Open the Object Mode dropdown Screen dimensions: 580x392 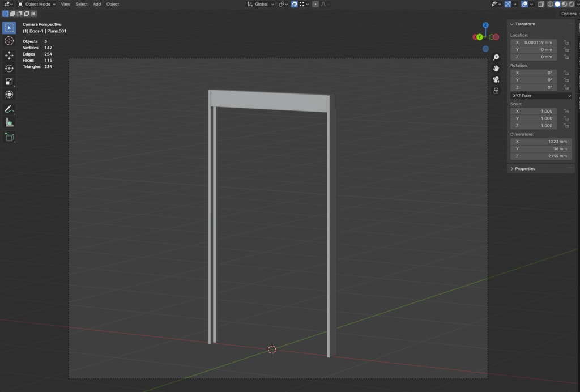[37, 4]
